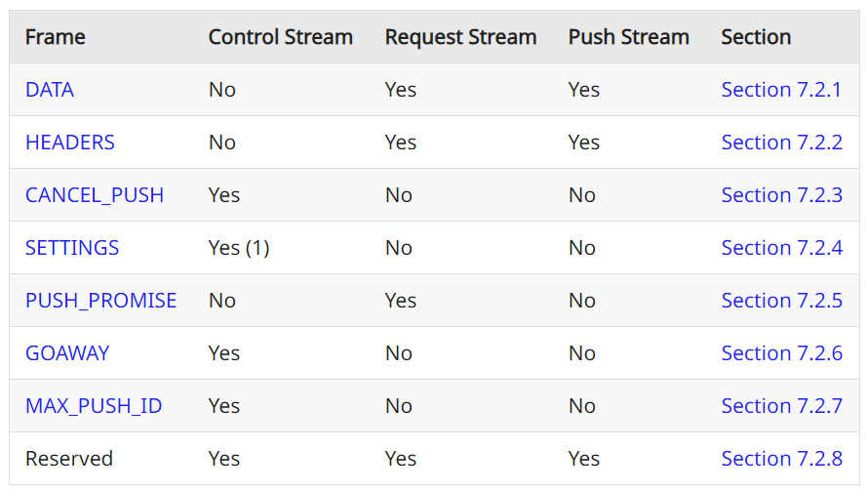The image size is (868, 492).
Task: Navigate to Section 7.2.3
Action: 781,195
